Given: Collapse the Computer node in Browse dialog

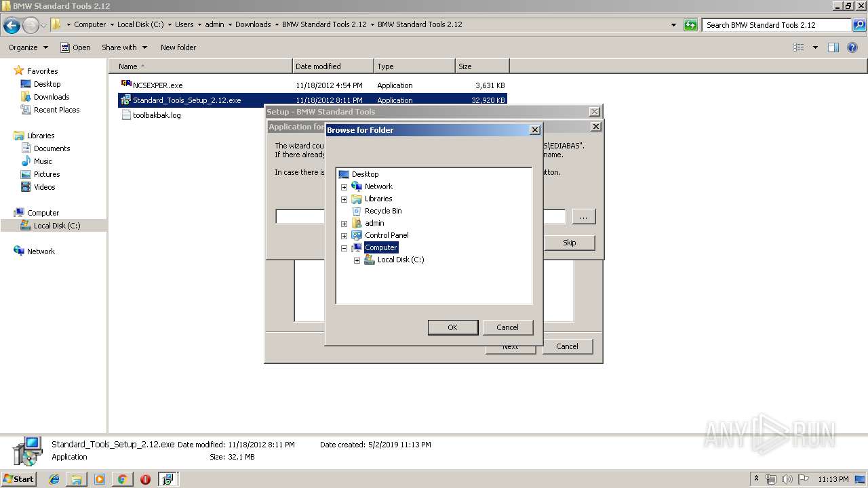Looking at the screenshot, I should click(x=344, y=248).
